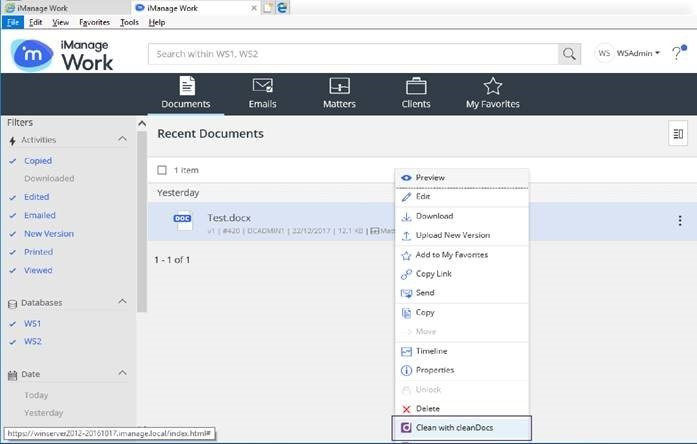
Task: Collapse the Databases filter section
Action: pyautogui.click(x=123, y=301)
